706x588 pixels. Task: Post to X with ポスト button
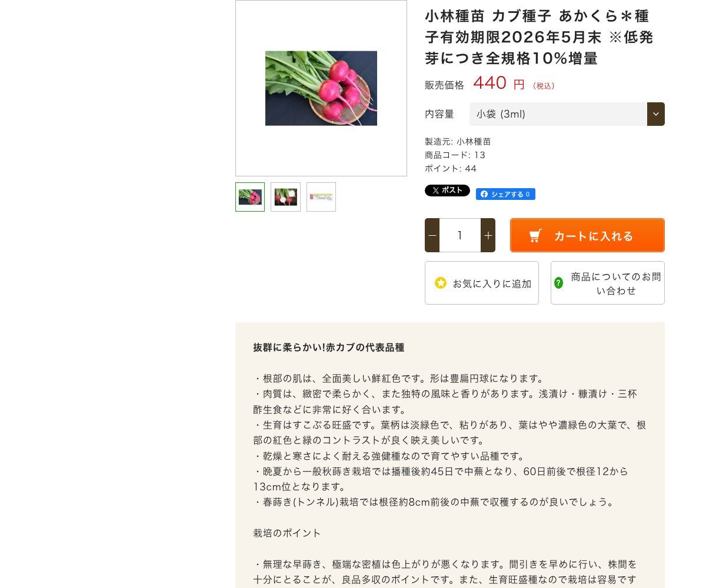point(447,191)
